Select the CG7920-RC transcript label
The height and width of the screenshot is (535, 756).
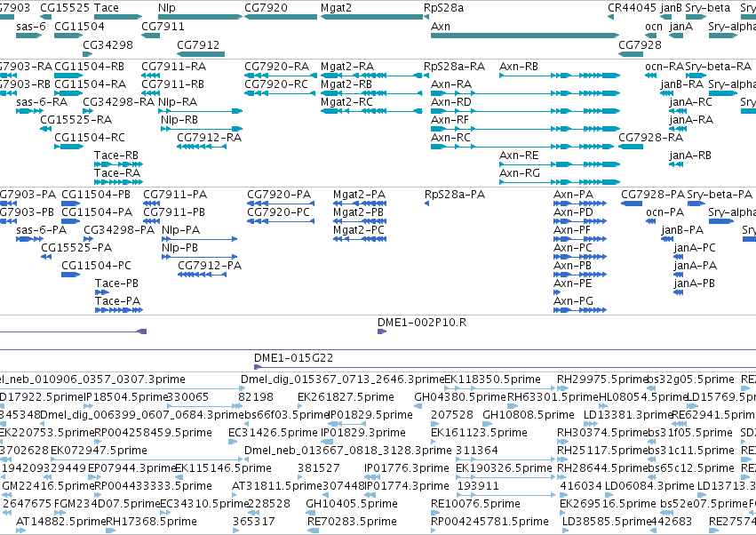point(276,84)
